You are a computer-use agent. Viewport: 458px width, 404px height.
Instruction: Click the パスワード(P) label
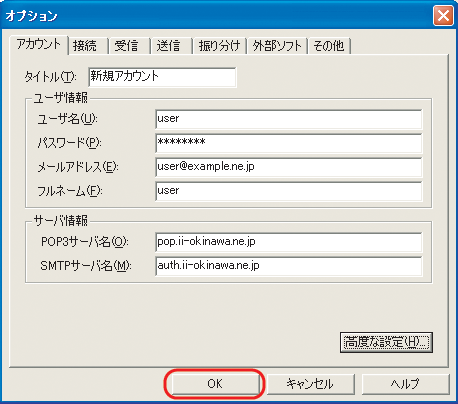click(x=69, y=143)
